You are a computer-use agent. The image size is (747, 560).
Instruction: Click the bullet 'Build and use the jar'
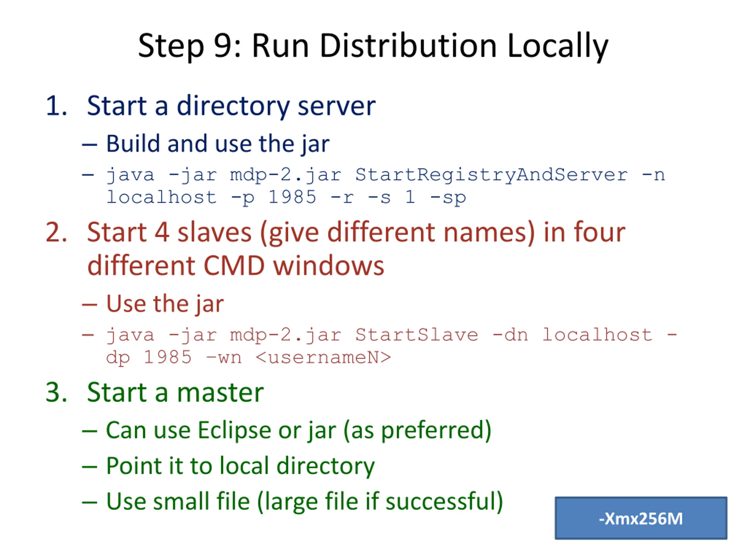click(x=218, y=144)
